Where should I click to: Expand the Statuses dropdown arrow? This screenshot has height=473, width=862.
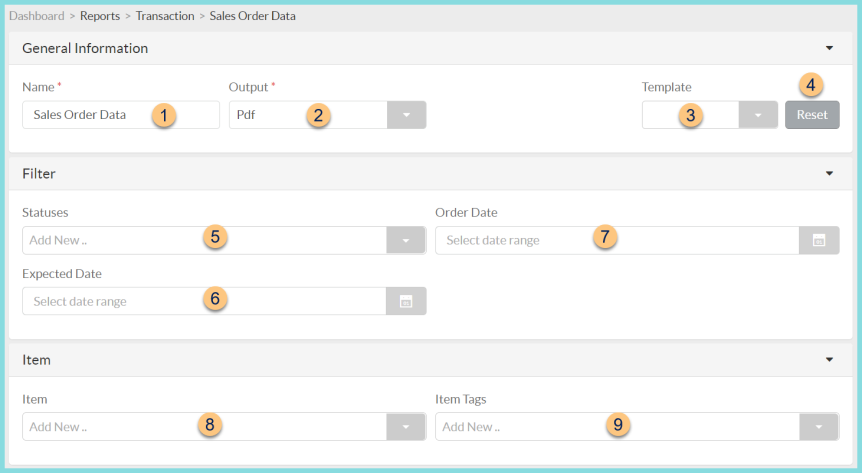tap(406, 240)
